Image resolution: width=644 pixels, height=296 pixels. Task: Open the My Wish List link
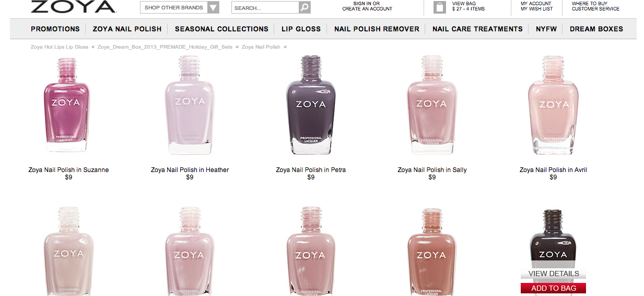tap(536, 9)
